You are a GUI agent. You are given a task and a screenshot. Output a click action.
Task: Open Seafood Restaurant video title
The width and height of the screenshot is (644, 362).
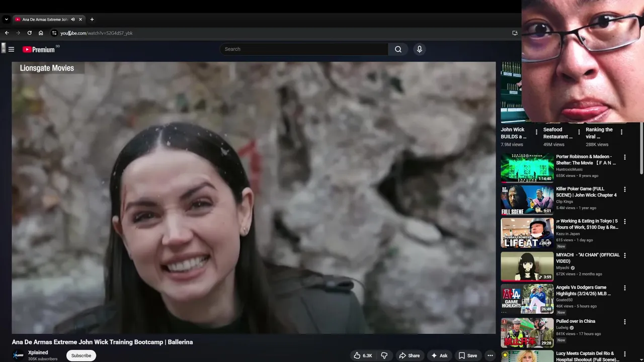pyautogui.click(x=558, y=133)
